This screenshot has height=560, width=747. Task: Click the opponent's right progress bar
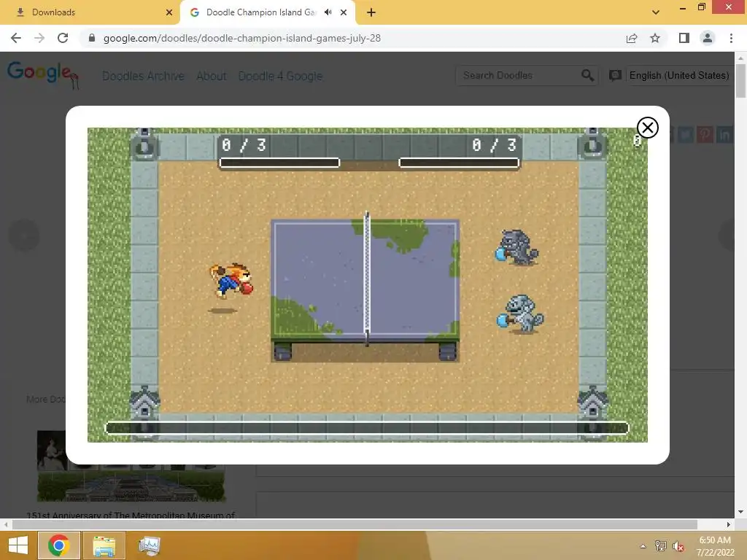(x=459, y=163)
